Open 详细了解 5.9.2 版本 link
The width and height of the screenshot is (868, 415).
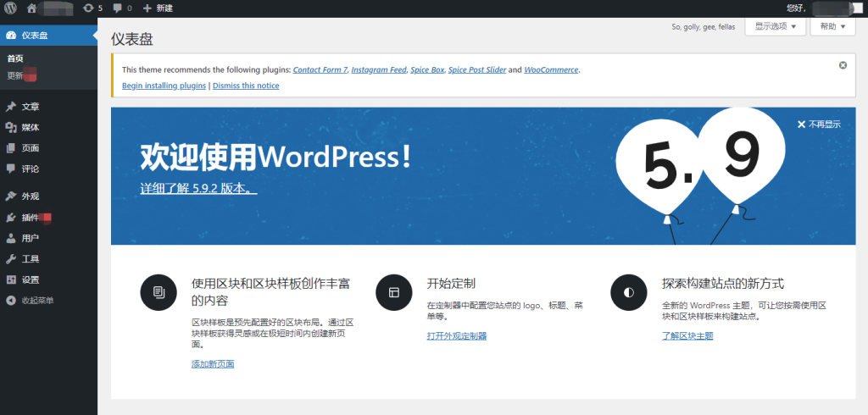click(x=198, y=188)
